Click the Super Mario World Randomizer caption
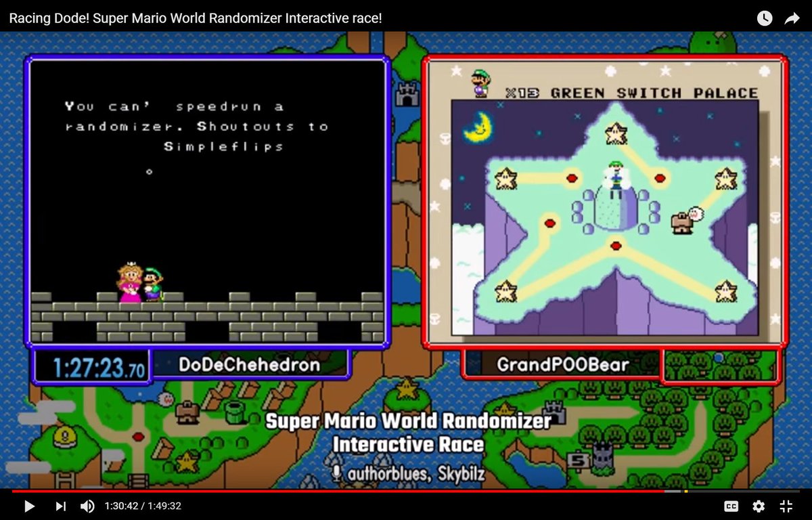 coord(408,421)
